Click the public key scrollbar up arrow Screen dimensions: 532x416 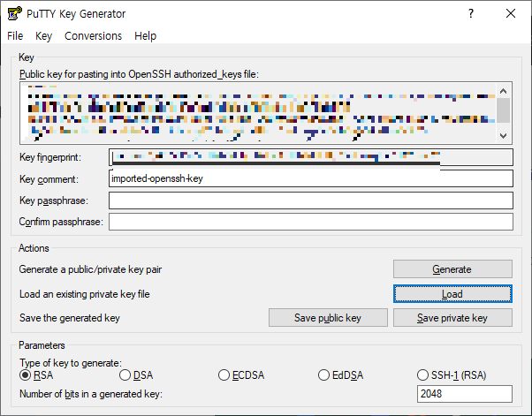click(x=504, y=91)
